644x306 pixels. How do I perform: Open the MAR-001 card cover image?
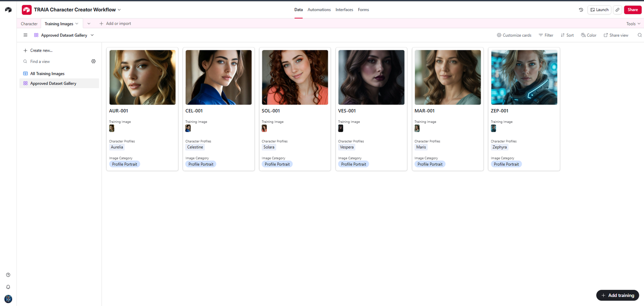(448, 77)
